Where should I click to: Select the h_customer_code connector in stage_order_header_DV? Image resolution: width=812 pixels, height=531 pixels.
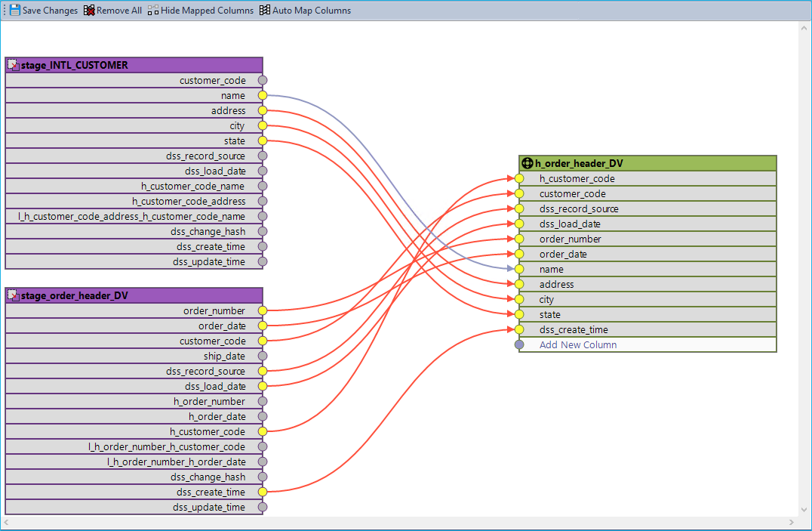click(x=263, y=431)
